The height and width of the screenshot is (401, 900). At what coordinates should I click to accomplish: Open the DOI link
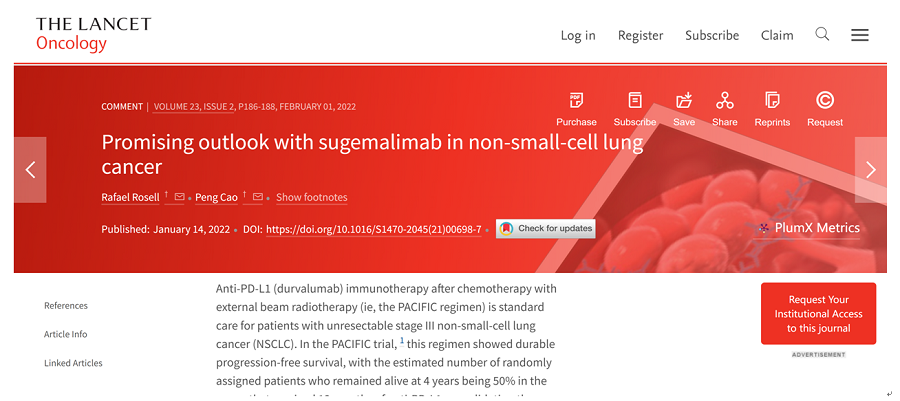374,229
